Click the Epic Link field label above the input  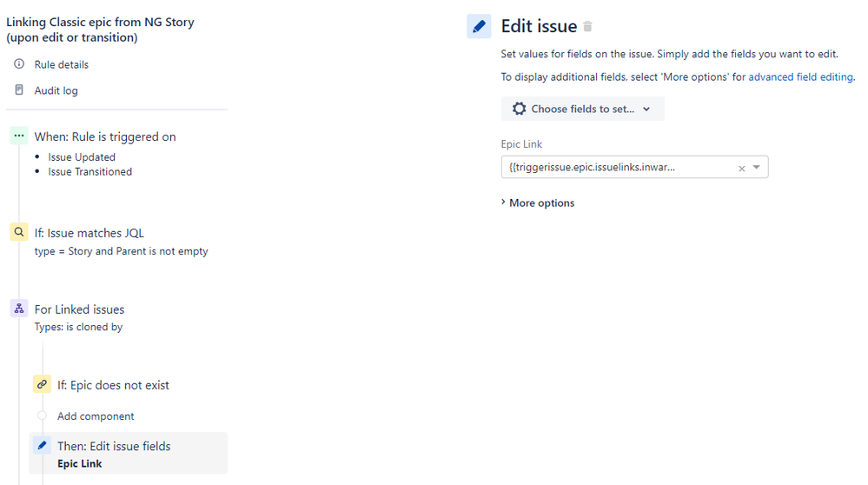[521, 144]
